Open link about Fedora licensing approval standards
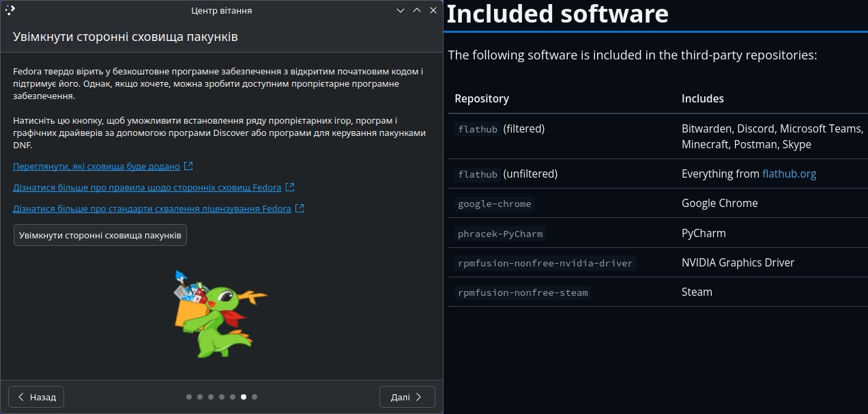This screenshot has width=868, height=414. coord(151,208)
